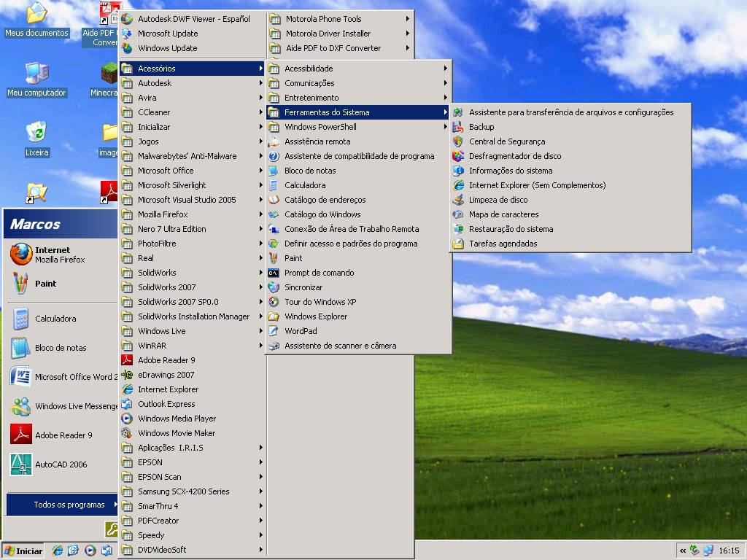Expand the Comunicações folder
747x560 pixels.
pos(358,83)
